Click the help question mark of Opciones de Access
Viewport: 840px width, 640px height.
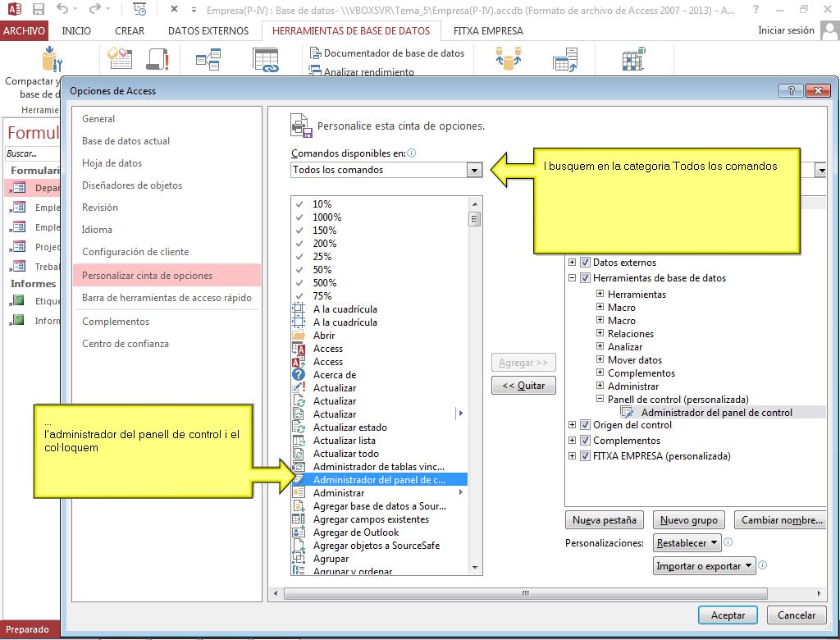tap(791, 90)
